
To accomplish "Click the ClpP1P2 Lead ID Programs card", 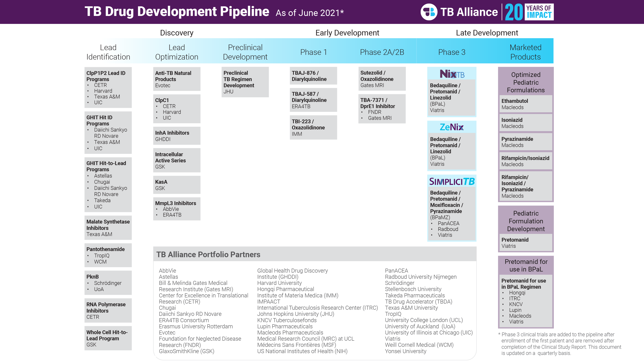I will coord(108,87).
